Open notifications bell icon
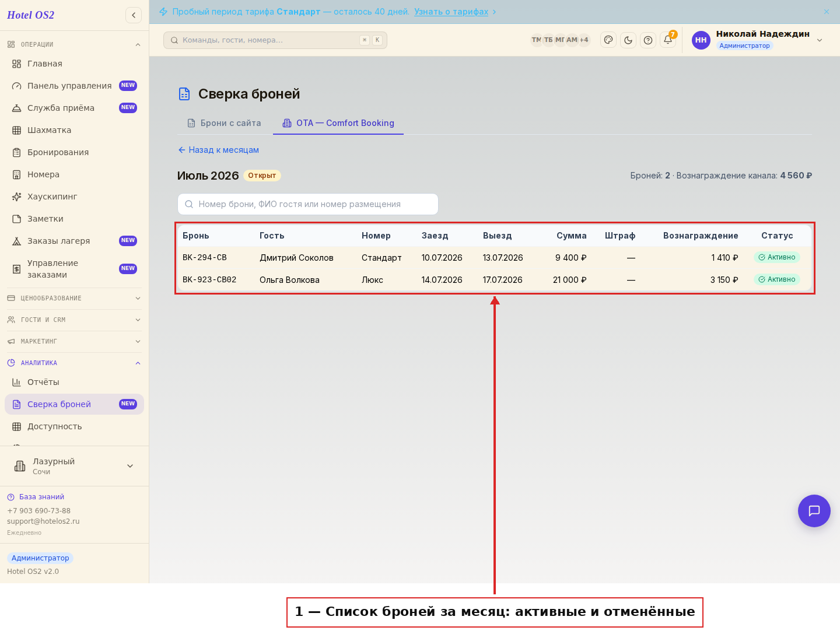Screen dimensions: 840x641 tap(668, 40)
